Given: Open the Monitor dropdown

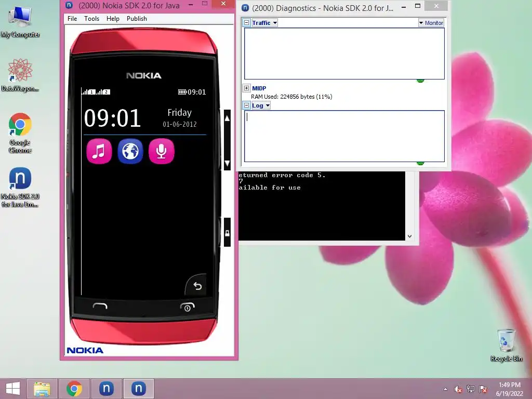Looking at the screenshot, I should point(431,23).
